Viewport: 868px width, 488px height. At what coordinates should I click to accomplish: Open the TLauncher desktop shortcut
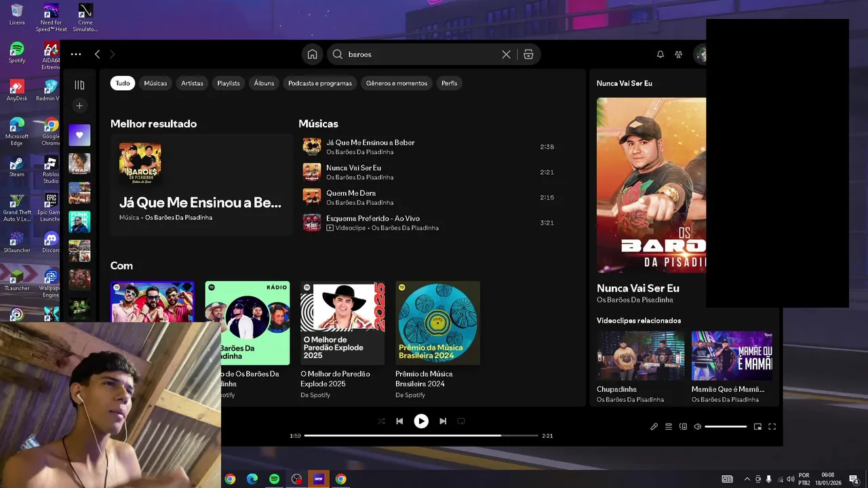click(17, 281)
